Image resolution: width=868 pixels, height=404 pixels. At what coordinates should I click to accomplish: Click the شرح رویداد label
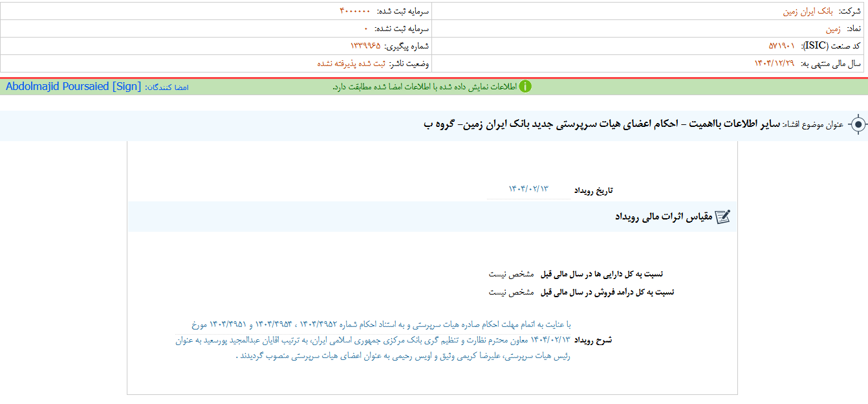pyautogui.click(x=593, y=340)
